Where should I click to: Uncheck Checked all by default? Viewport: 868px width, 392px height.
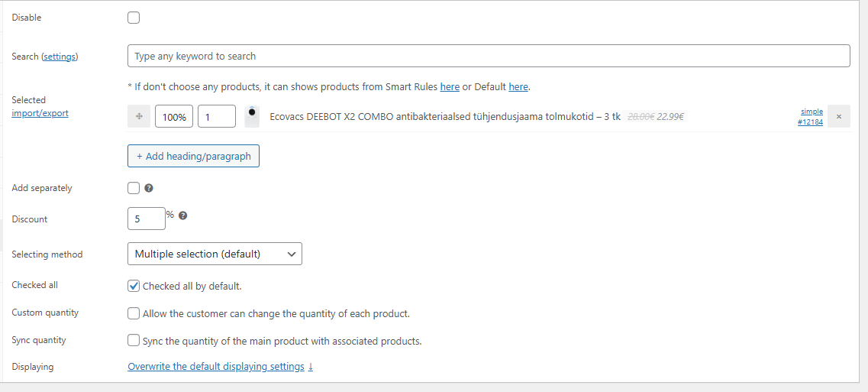point(134,286)
